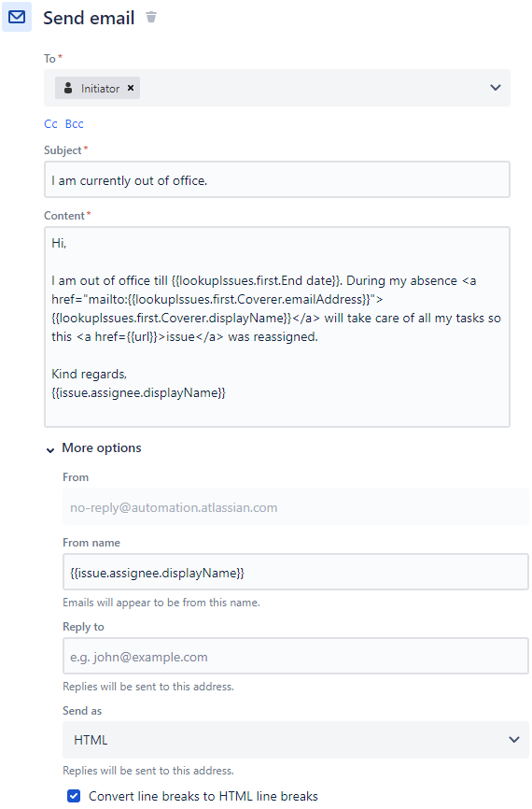Click the Convert line breaks label text
This screenshot has width=532, height=809.
[x=203, y=796]
